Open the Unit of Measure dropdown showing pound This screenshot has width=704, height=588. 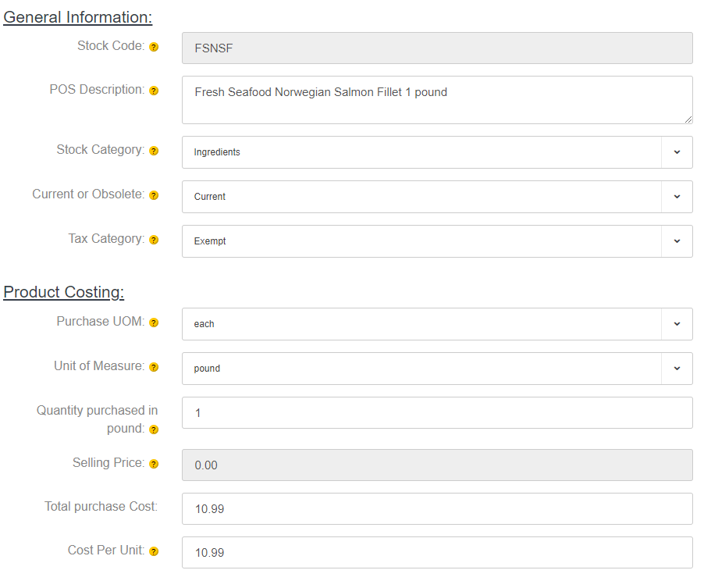point(437,369)
